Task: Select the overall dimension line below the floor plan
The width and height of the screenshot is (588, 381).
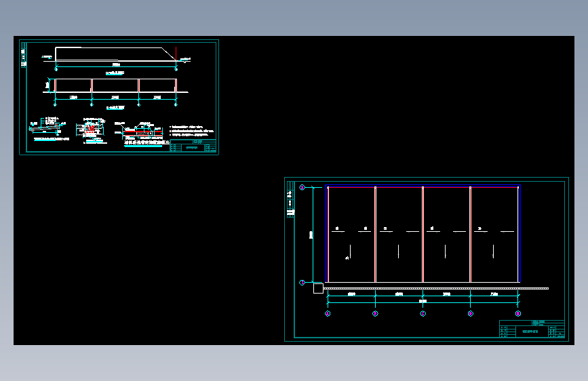Action: click(x=423, y=302)
